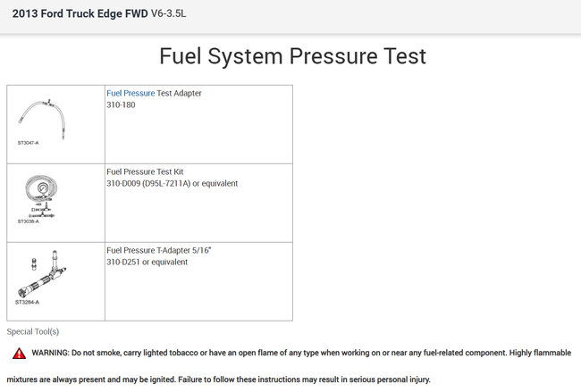Click the Special Tool(s) caption
The image size is (581, 392).
(x=33, y=331)
